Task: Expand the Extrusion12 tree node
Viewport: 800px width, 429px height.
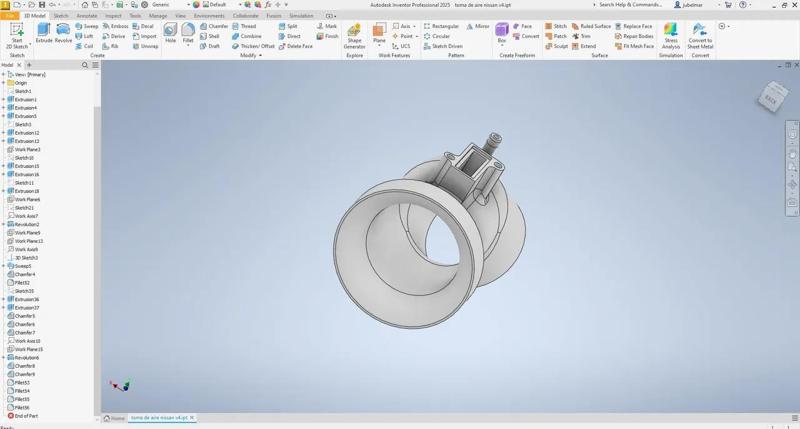Action: click(4, 133)
